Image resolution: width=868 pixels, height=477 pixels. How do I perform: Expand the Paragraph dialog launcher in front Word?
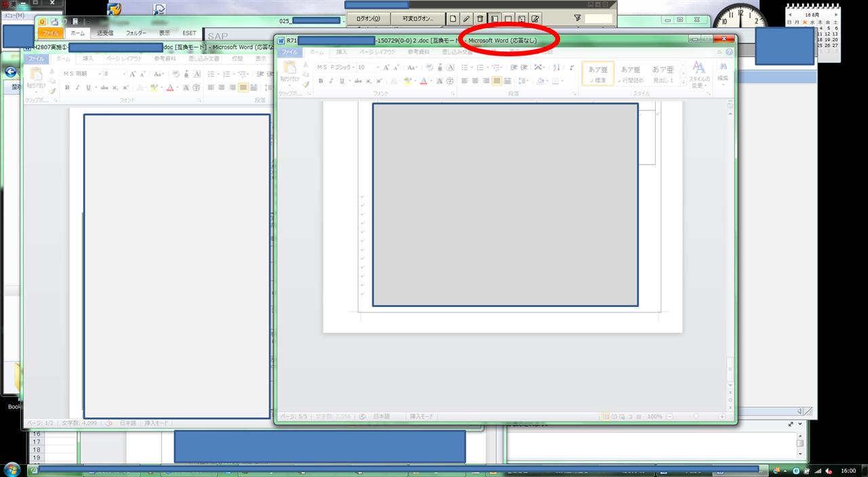pyautogui.click(x=573, y=94)
